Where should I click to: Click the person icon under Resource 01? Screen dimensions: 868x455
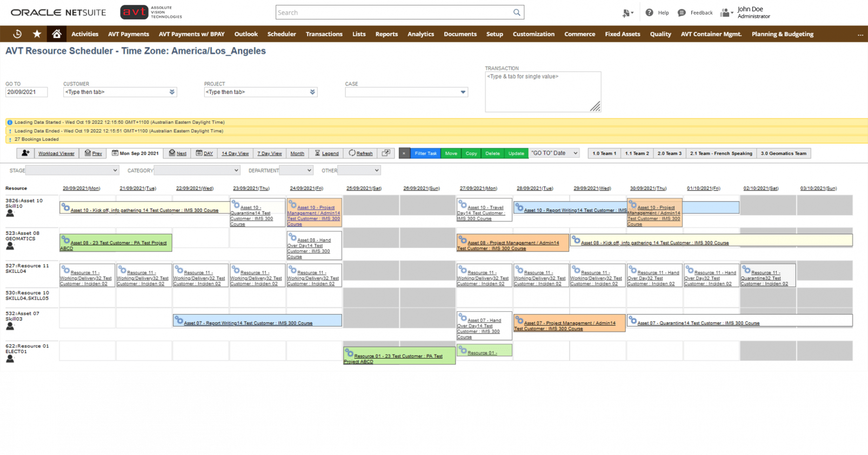coord(10,359)
